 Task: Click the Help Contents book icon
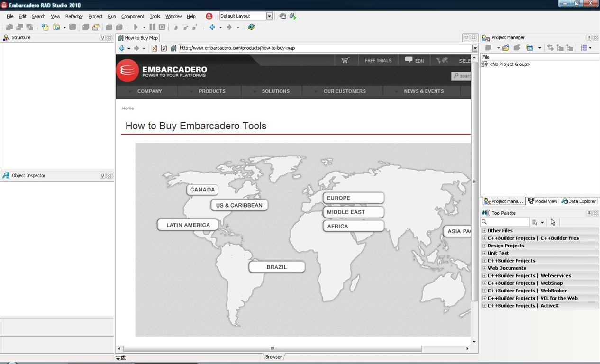pyautogui.click(x=251, y=27)
